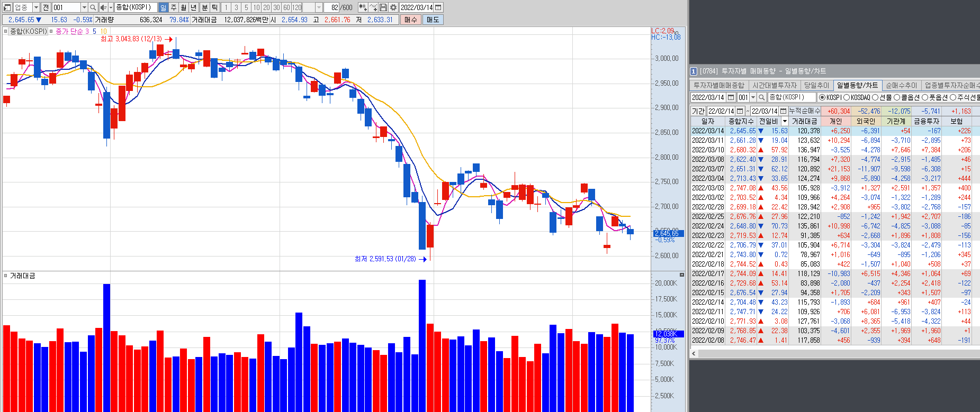The width and height of the screenshot is (980, 412).
Task: Click the magnifier search icon in the investor panel
Action: click(762, 97)
